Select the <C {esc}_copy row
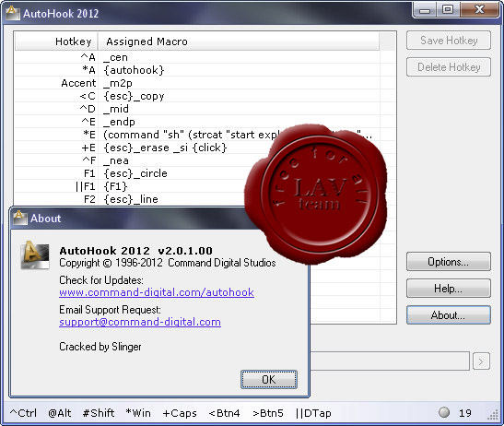Screen dimensions: 504x426 click(205, 96)
